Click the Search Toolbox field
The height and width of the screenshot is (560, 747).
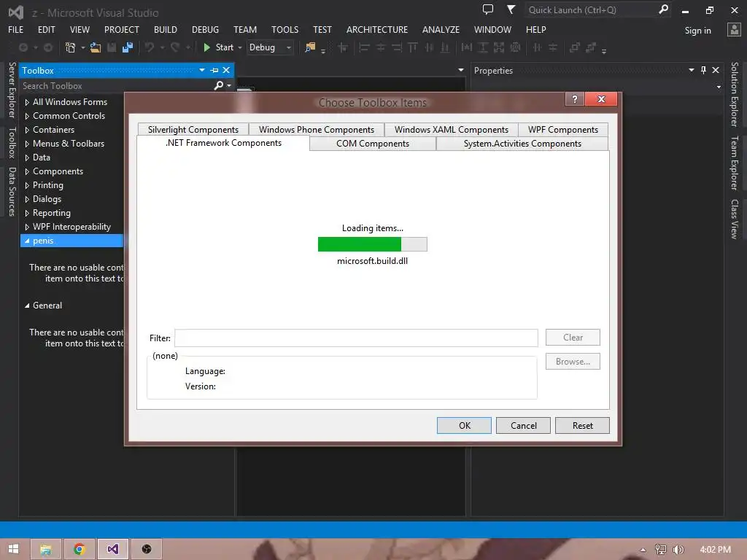(117, 86)
